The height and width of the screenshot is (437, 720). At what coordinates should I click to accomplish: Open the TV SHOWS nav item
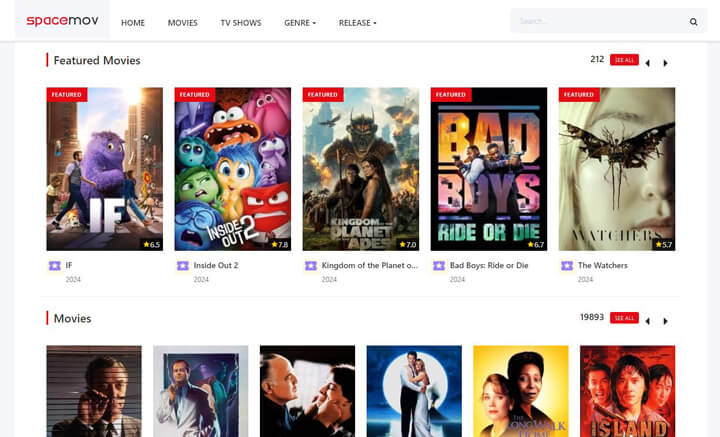coord(241,22)
